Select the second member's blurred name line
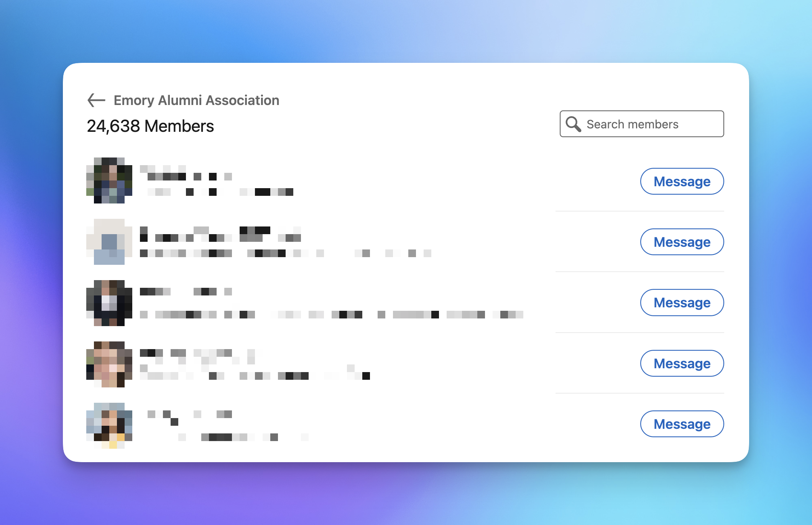The width and height of the screenshot is (812, 525). (220, 234)
